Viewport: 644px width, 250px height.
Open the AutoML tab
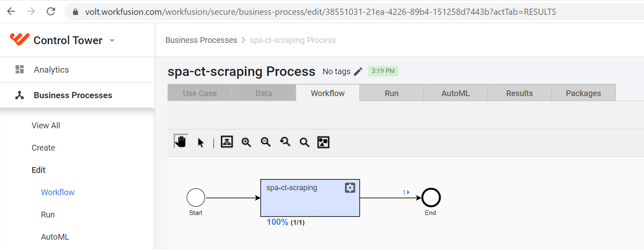point(455,93)
